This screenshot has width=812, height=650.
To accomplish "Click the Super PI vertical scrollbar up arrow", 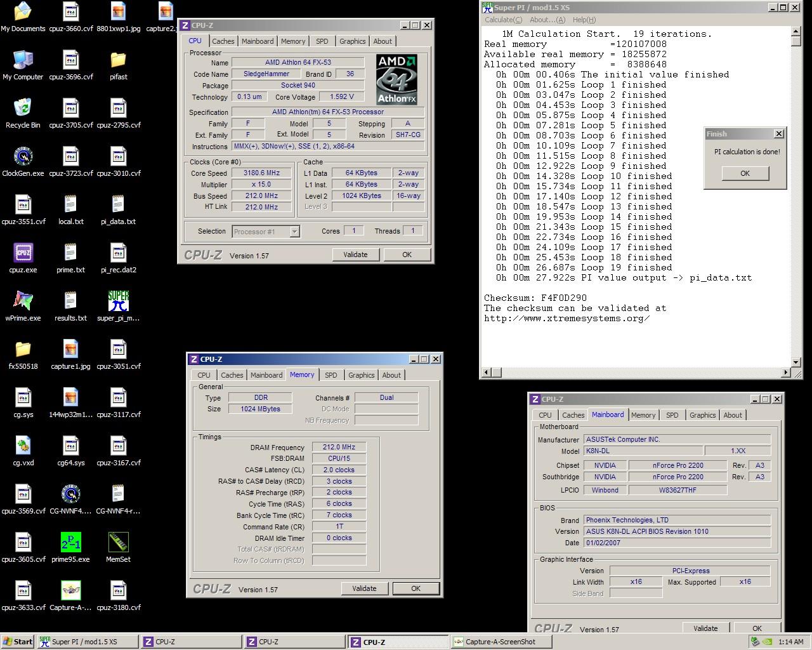I will [796, 32].
